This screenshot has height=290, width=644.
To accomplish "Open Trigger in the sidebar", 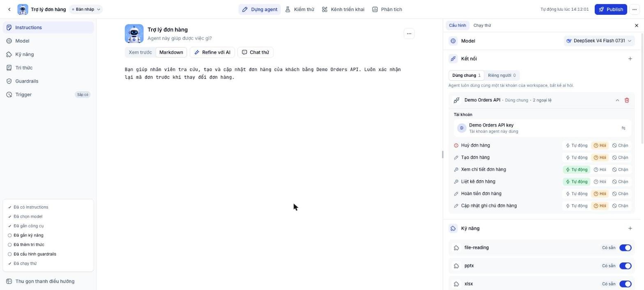I will tap(48, 95).
